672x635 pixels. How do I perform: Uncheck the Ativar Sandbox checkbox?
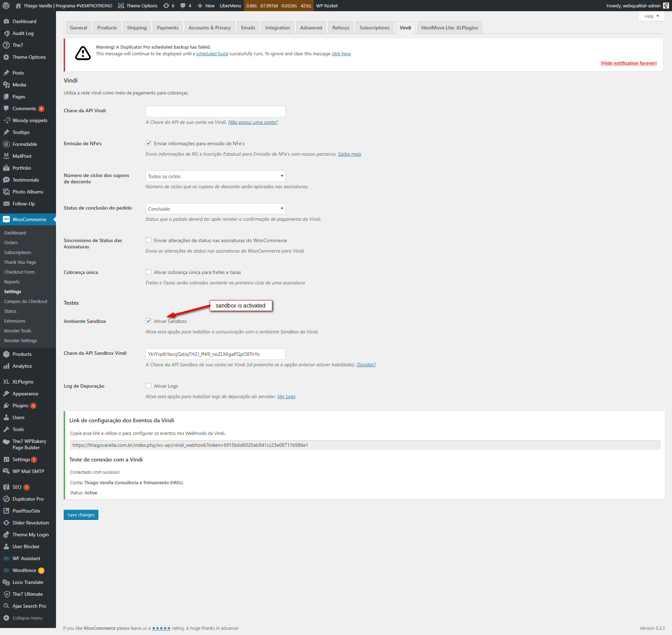click(148, 321)
